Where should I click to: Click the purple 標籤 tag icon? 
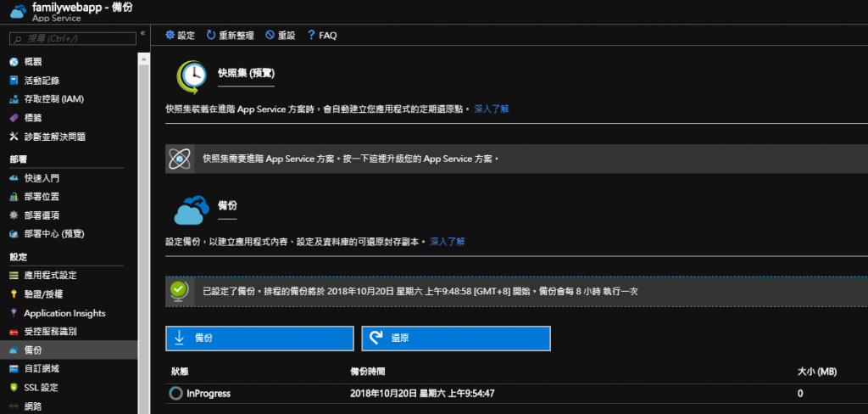coord(14,118)
